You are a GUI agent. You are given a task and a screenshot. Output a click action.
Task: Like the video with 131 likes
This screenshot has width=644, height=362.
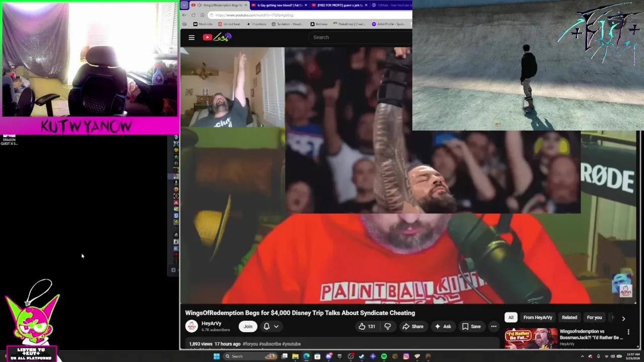click(366, 326)
